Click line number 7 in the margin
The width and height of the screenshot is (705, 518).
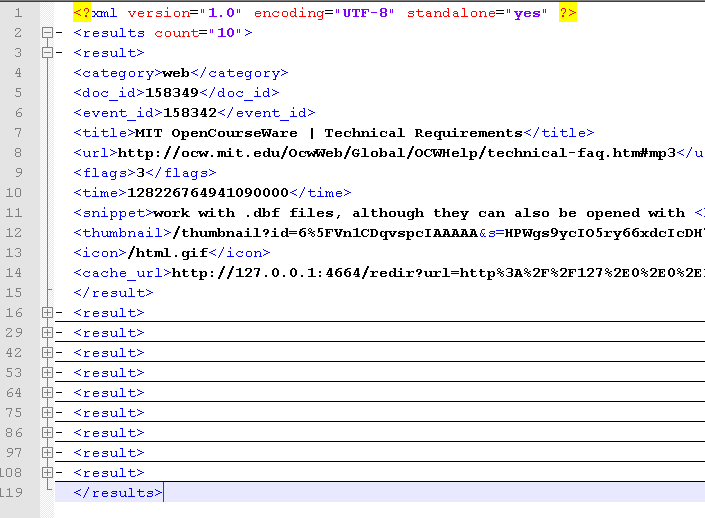[19, 133]
